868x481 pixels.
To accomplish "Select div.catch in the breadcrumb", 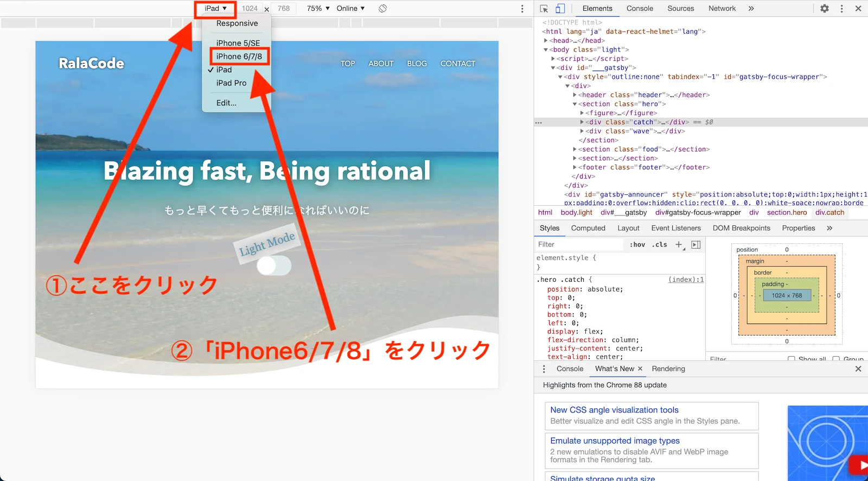I will coord(829,213).
